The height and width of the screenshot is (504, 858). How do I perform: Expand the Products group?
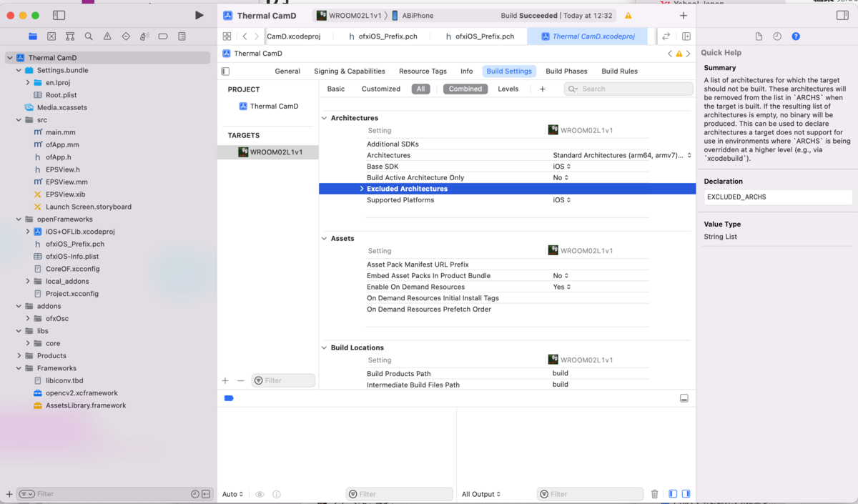19,356
